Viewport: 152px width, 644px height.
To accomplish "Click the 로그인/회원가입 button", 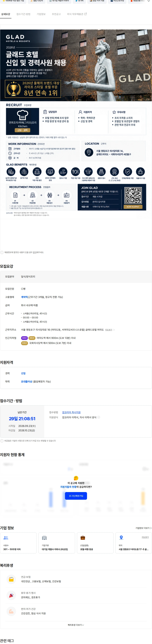I will [x=76, y=496].
